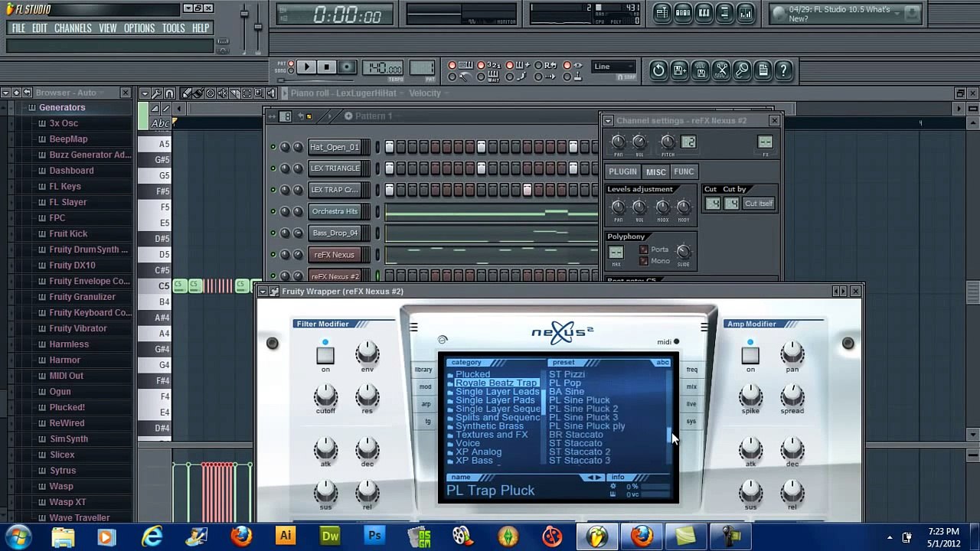
Task: Open the Royale Beatz Trap category folder
Action: click(496, 383)
